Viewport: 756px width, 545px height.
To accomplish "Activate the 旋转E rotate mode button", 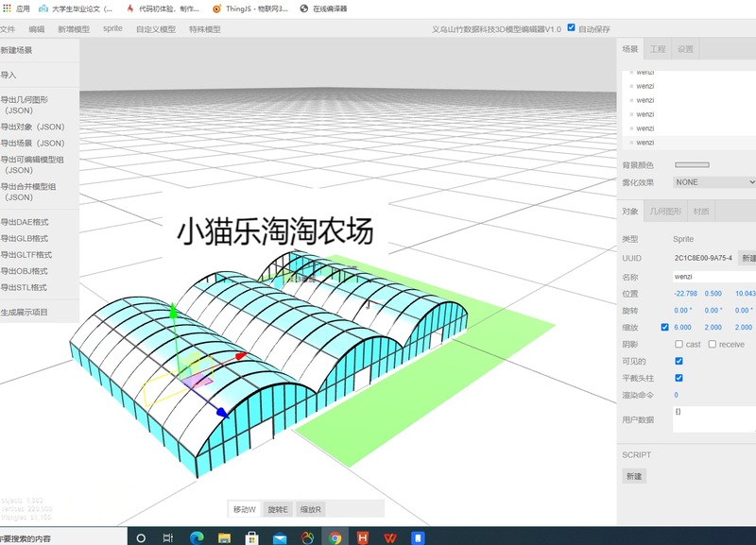I will 278,509.
